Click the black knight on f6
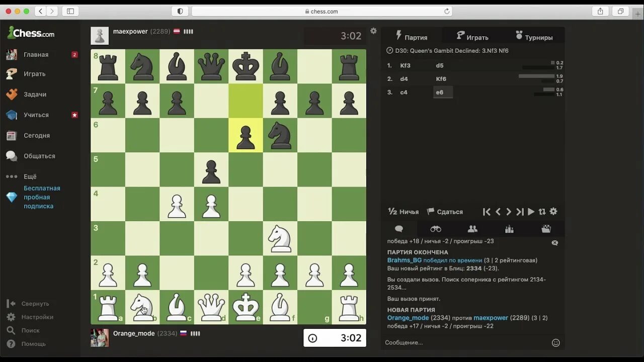The image size is (644, 362). 280,135
